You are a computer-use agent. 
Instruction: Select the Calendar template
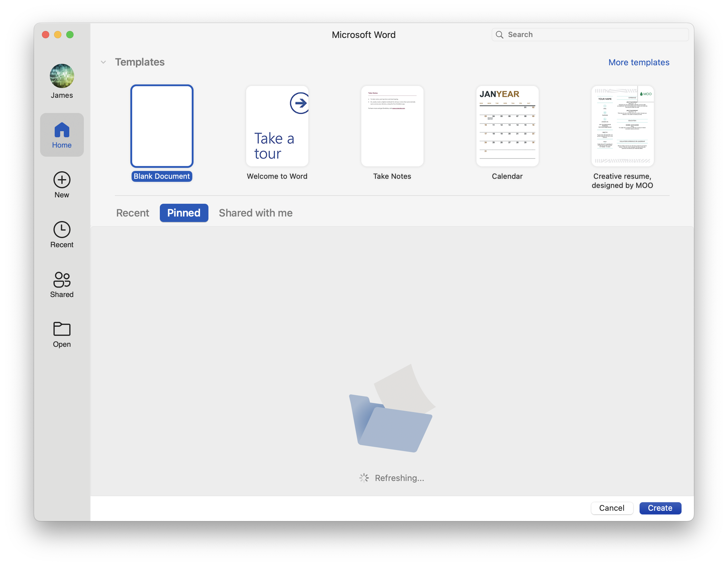(507, 126)
